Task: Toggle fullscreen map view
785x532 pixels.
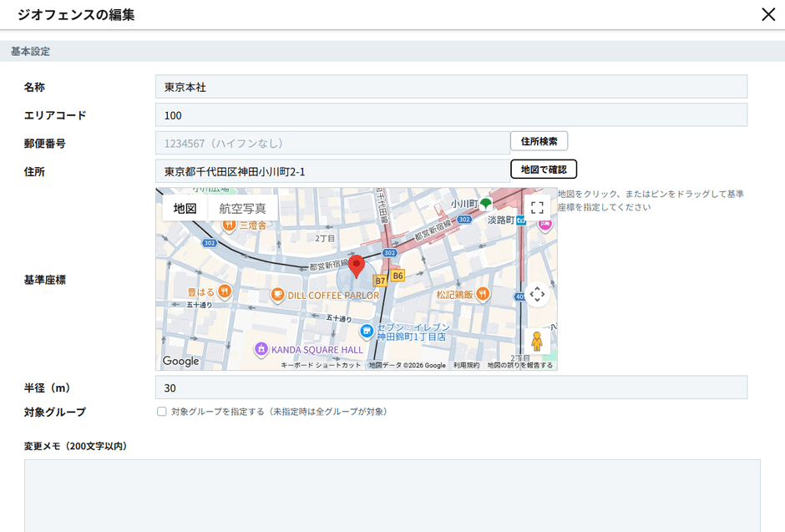Action: (x=537, y=208)
